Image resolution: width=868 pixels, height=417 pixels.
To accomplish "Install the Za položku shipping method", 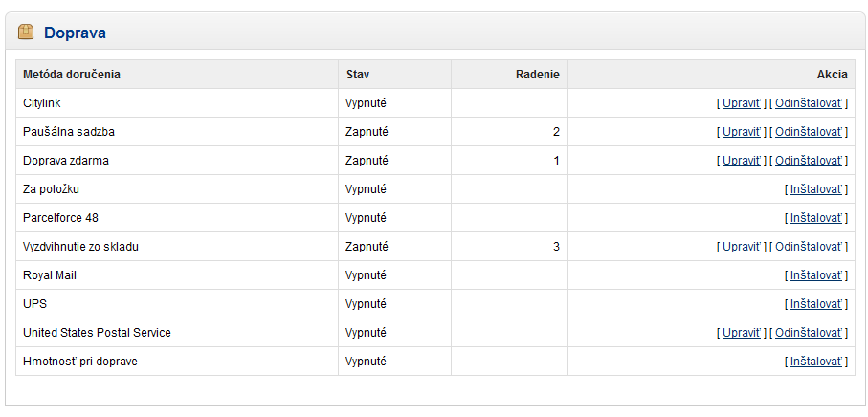I will click(x=816, y=189).
